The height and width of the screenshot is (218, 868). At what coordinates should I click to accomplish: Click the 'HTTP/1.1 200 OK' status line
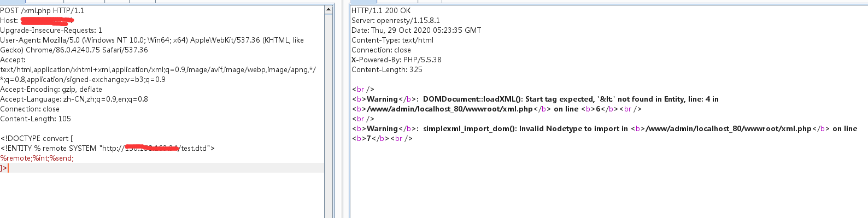click(x=381, y=10)
